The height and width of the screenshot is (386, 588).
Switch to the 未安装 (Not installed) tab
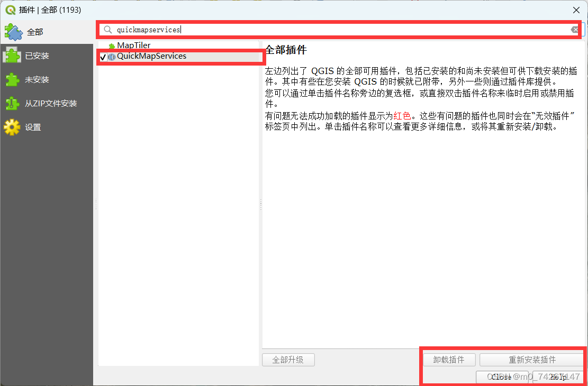point(47,79)
